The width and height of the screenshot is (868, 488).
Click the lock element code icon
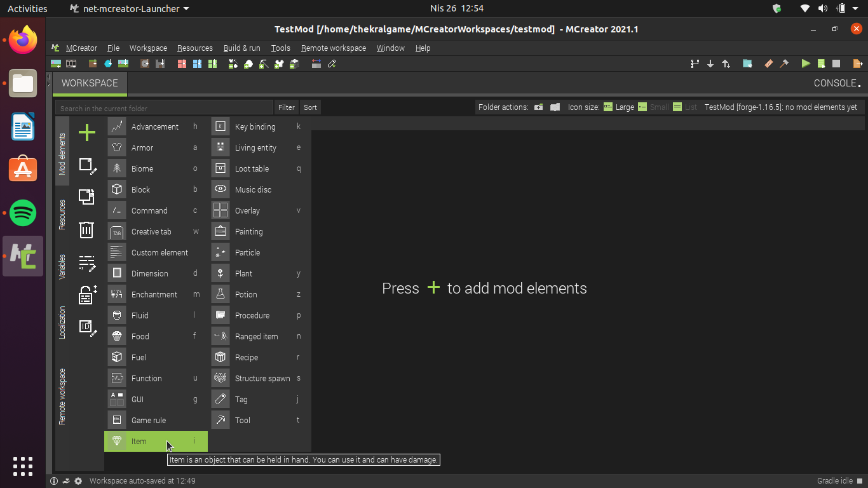point(87,295)
